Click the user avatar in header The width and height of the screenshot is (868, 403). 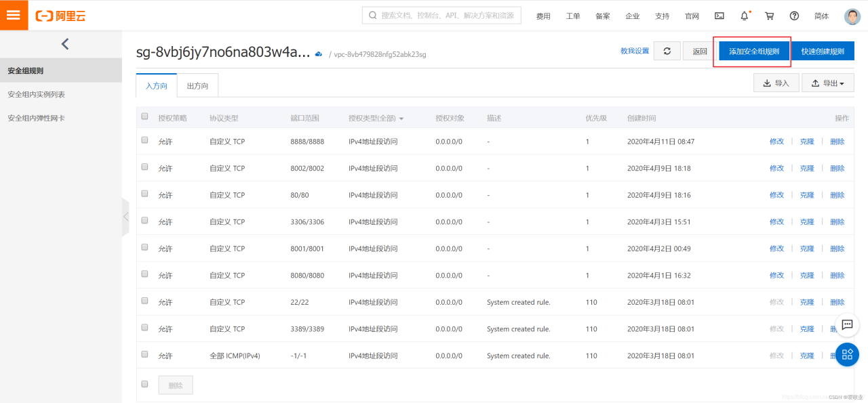coord(852,16)
